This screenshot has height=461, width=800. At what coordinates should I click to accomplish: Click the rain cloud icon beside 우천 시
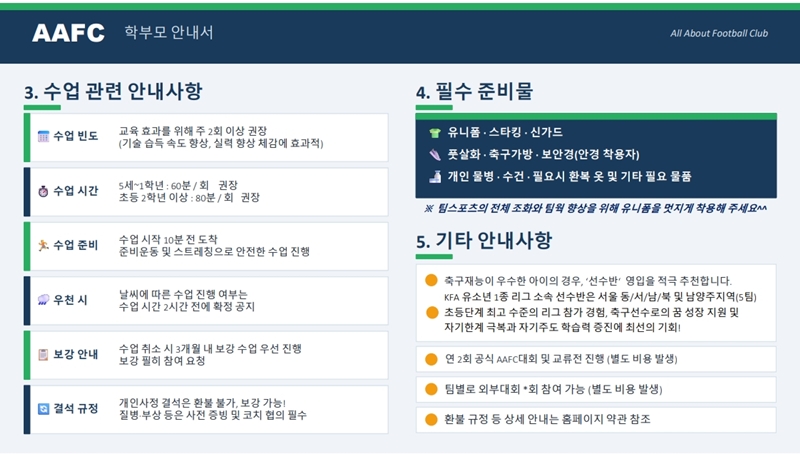[x=43, y=300]
